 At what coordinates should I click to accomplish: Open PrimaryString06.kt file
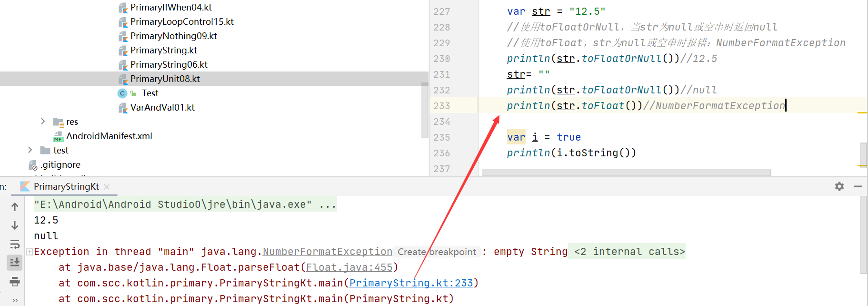169,64
